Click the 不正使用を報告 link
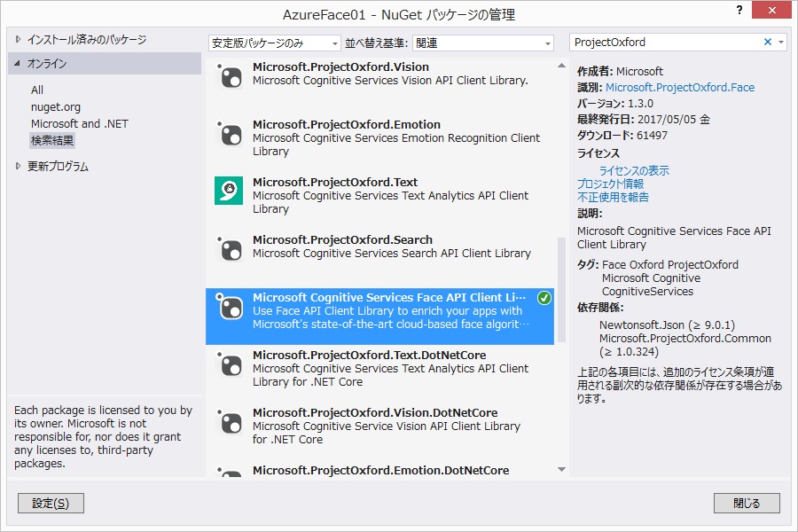 613,197
